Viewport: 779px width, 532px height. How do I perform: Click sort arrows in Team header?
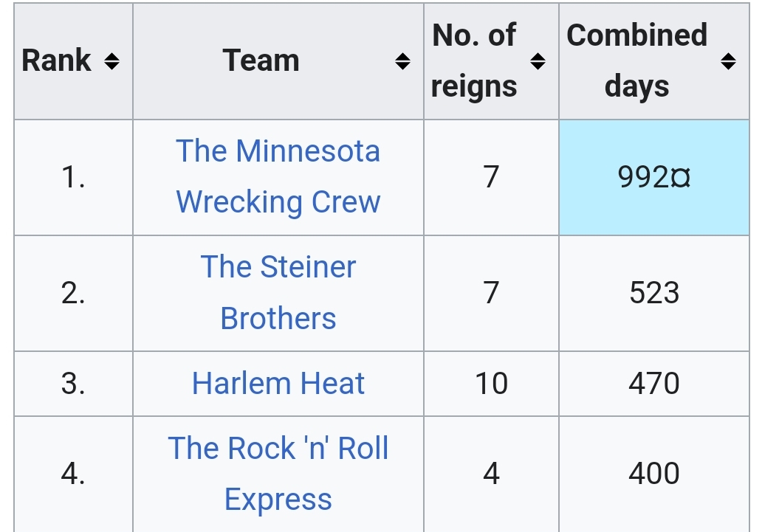click(402, 61)
